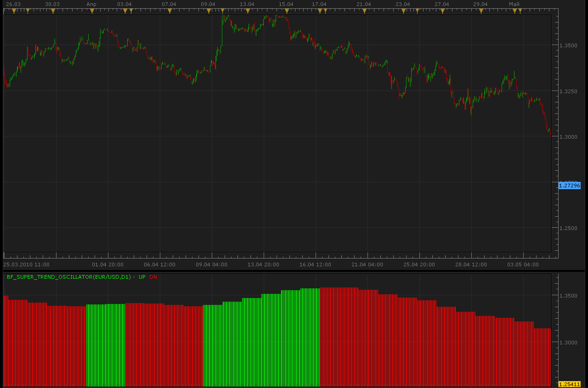Click the yellow 1.25411 oscillator value tag
588x388 pixels.
coord(570,384)
